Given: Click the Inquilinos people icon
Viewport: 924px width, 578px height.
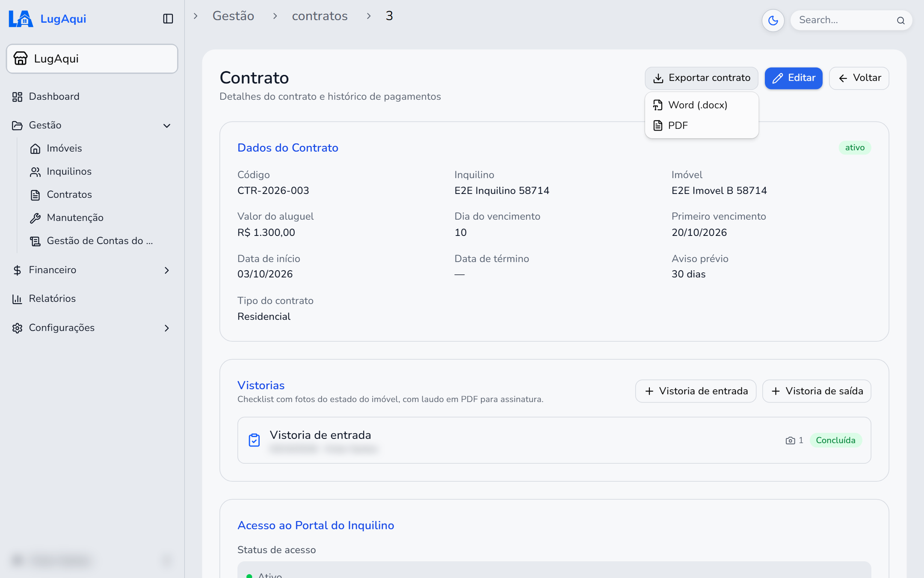Looking at the screenshot, I should click(35, 172).
